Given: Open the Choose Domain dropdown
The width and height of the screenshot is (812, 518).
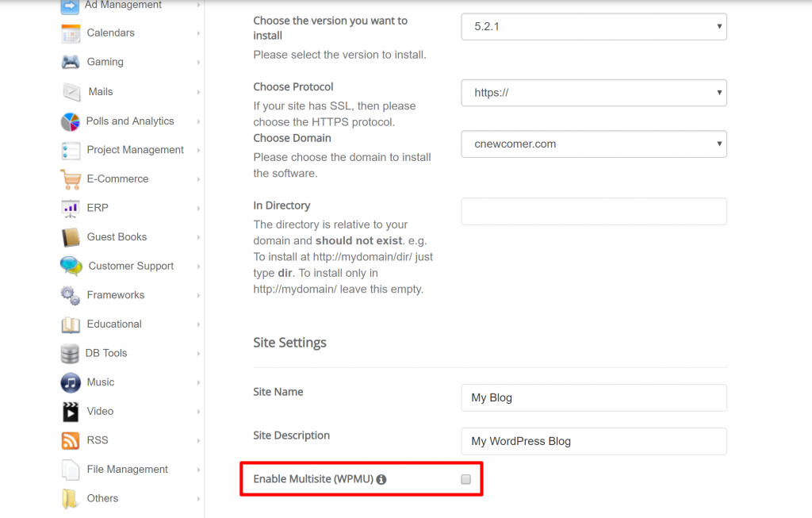Looking at the screenshot, I should (593, 144).
